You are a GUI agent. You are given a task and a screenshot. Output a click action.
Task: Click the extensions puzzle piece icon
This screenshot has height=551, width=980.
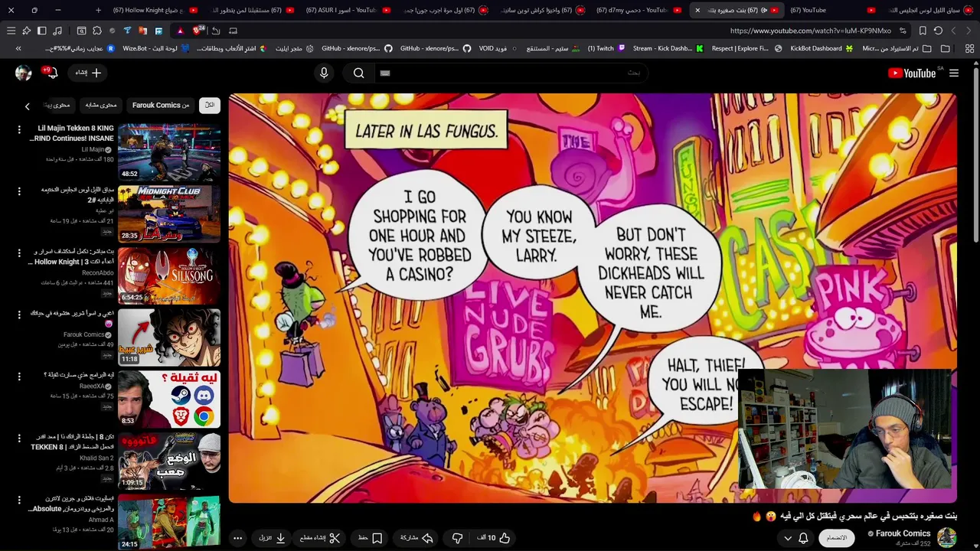tap(96, 31)
